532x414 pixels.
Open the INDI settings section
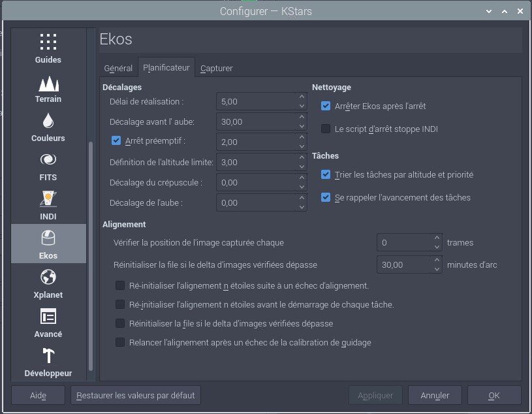click(48, 204)
